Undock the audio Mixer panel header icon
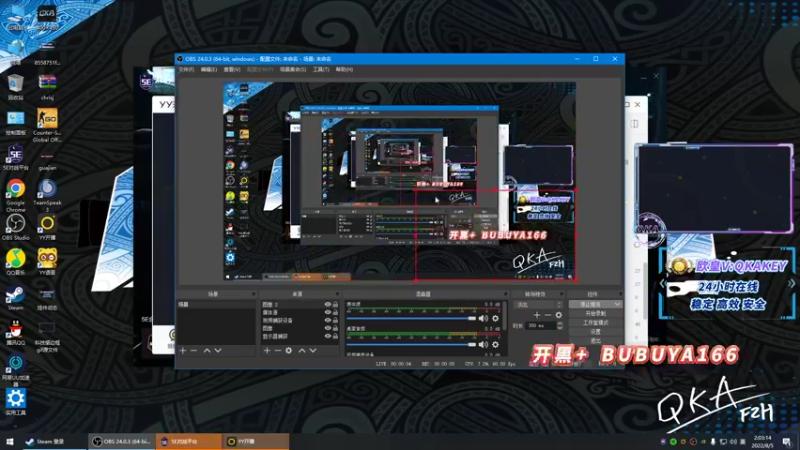 (x=506, y=294)
